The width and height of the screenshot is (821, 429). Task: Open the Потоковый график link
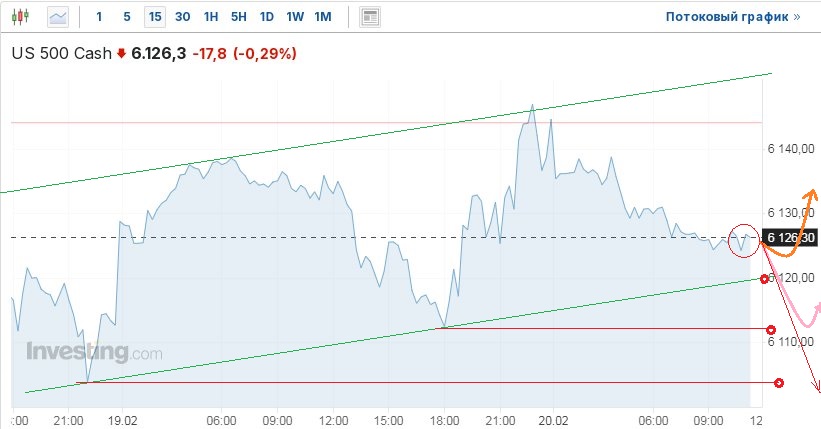click(732, 16)
